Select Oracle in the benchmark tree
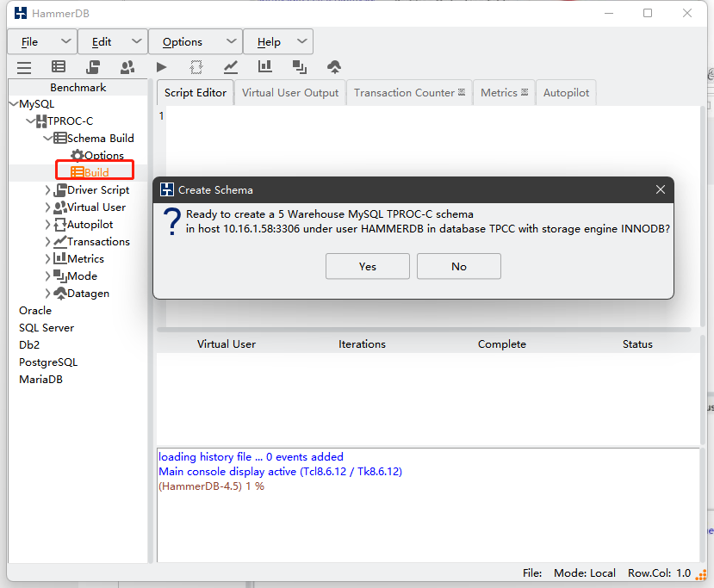The image size is (714, 588). pyautogui.click(x=35, y=311)
